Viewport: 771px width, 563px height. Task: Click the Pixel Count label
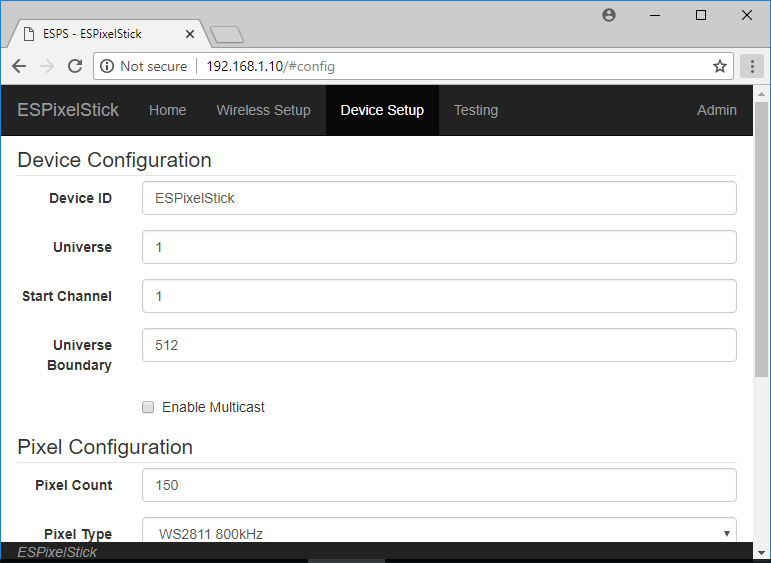[x=74, y=485]
